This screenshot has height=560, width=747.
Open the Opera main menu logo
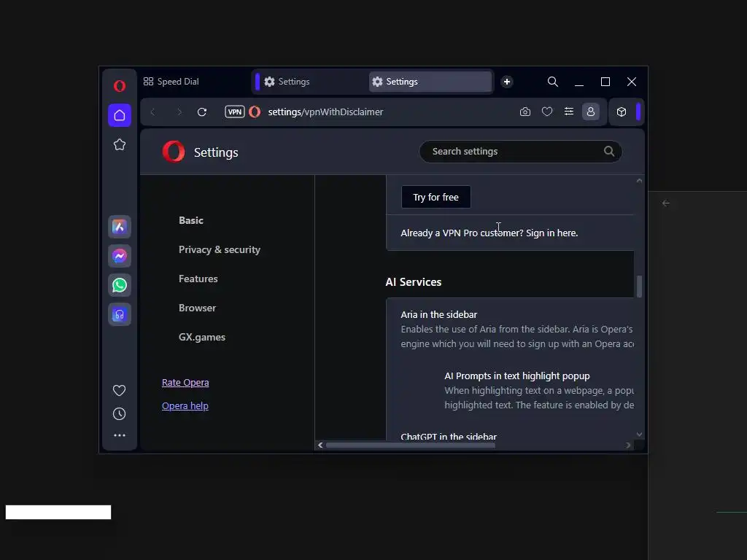[x=120, y=86]
